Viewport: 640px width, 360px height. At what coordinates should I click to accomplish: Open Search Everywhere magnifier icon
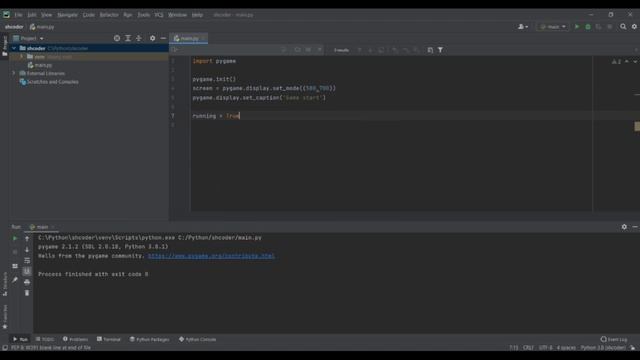click(x=623, y=27)
